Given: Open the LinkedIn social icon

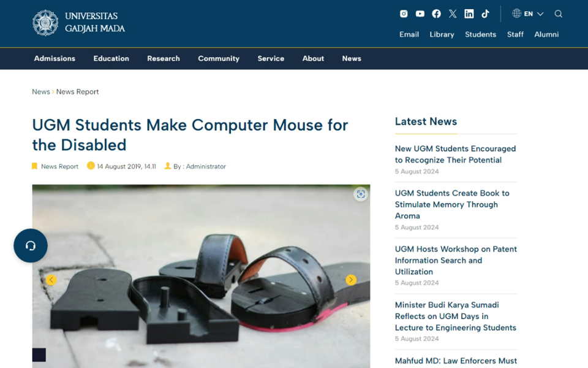Looking at the screenshot, I should click(469, 13).
